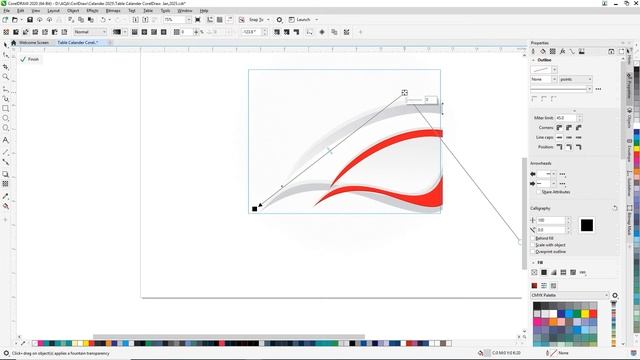Viewport: 640px width, 360px height.
Task: Open the Object menu
Action: 73,11
